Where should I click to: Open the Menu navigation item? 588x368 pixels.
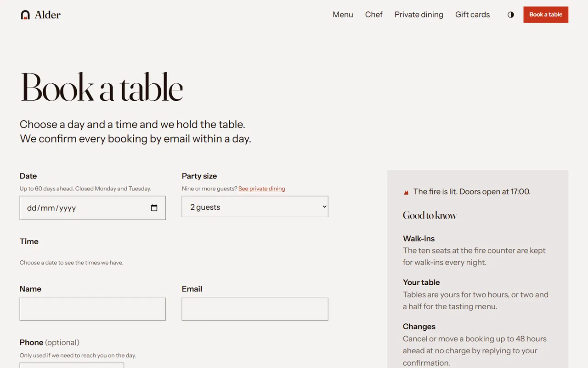(343, 15)
